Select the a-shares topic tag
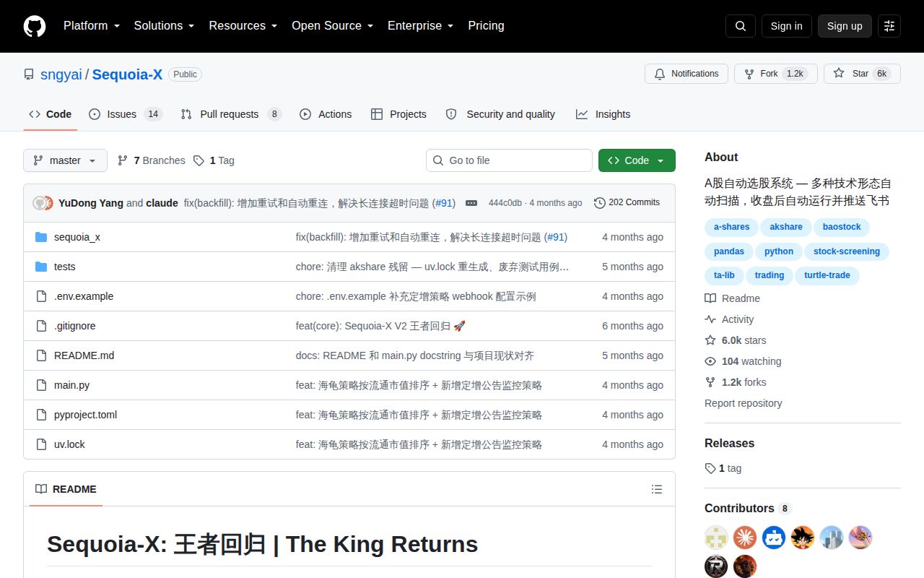924x578 pixels. tap(731, 227)
